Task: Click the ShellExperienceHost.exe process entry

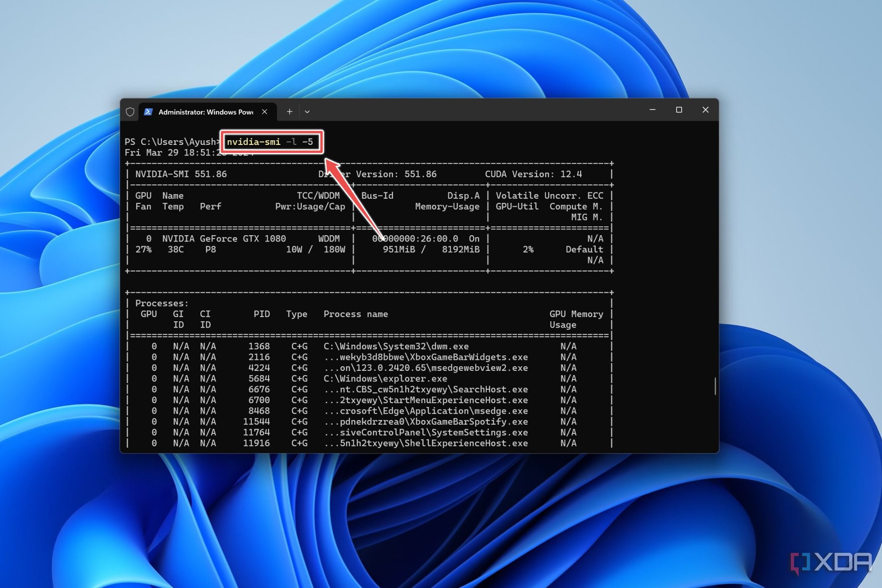Action: tap(426, 443)
